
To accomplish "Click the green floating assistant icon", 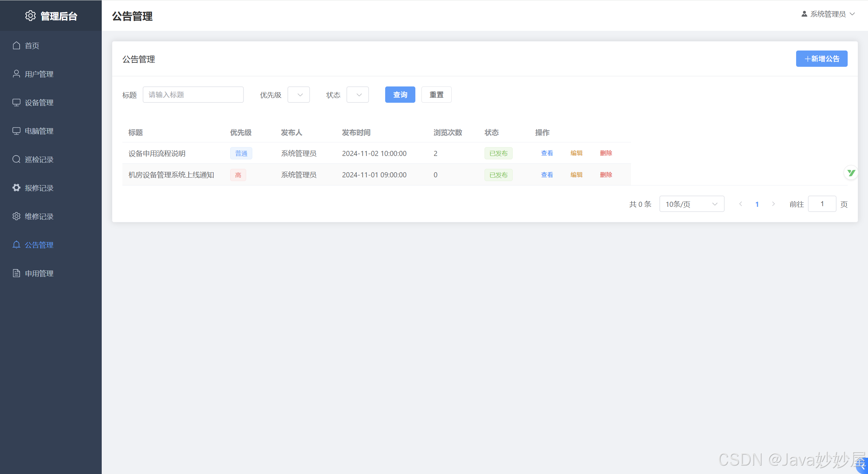I will point(851,173).
